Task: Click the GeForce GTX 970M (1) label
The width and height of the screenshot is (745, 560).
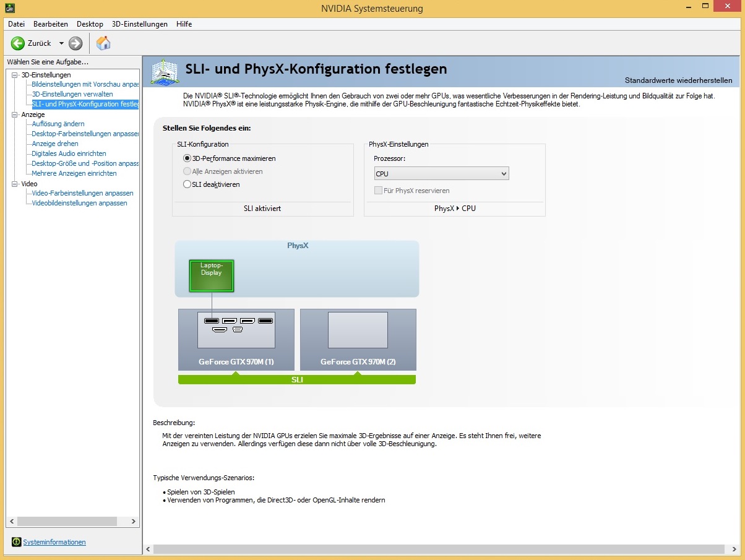Action: (x=236, y=361)
